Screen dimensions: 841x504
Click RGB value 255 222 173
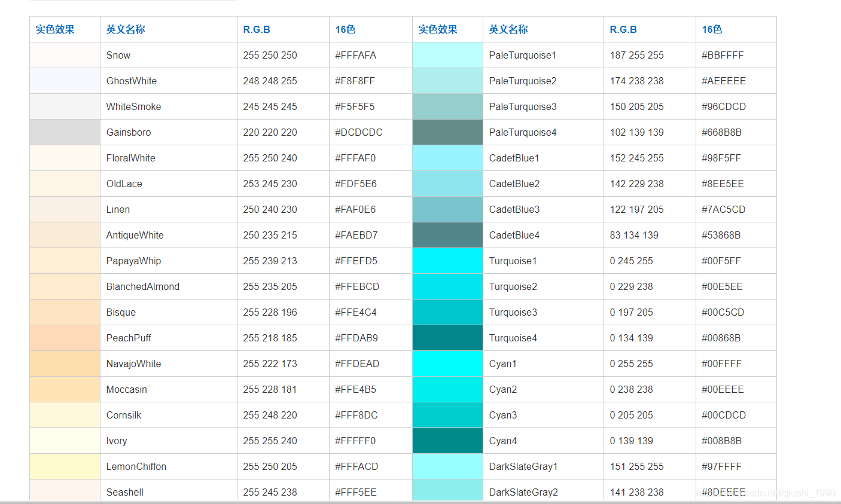tap(270, 364)
